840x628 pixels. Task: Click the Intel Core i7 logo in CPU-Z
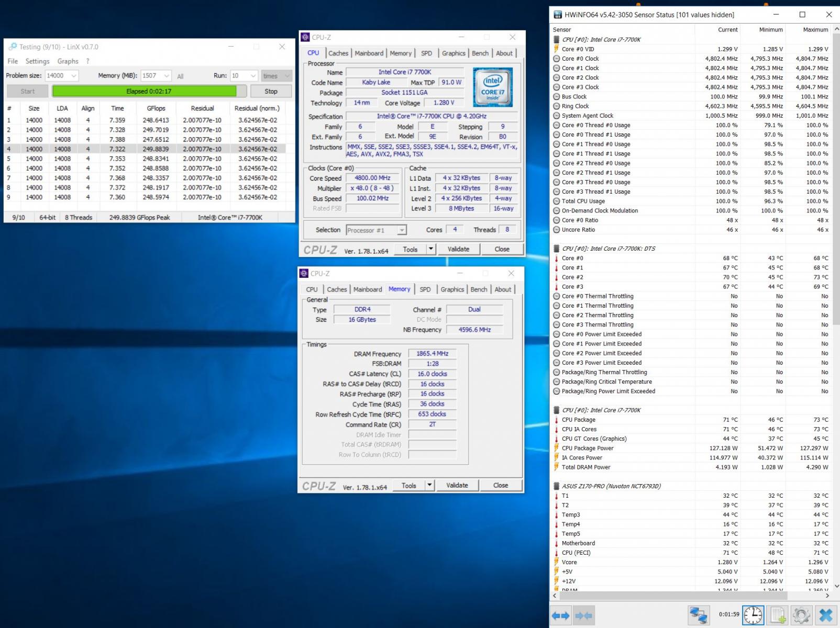492,87
